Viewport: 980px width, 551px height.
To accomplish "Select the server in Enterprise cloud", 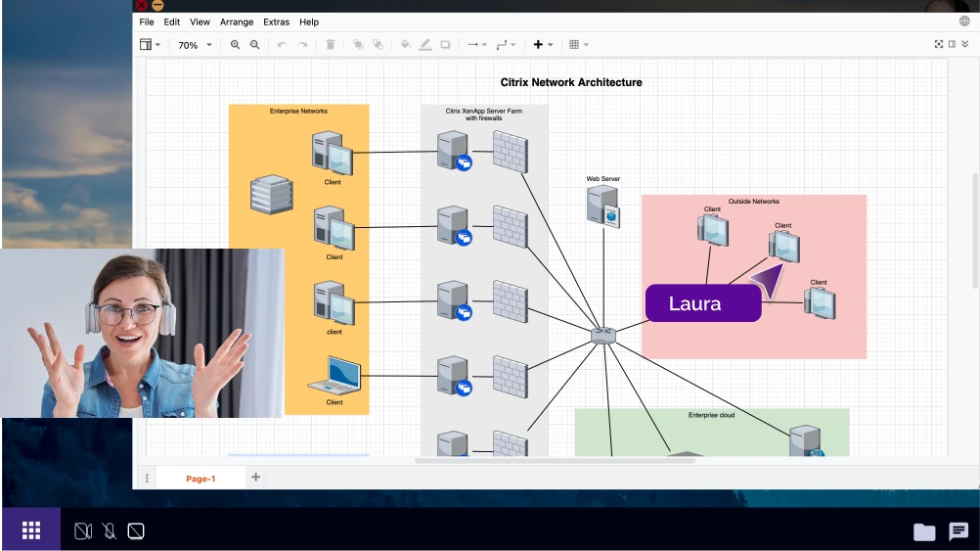I will [806, 439].
